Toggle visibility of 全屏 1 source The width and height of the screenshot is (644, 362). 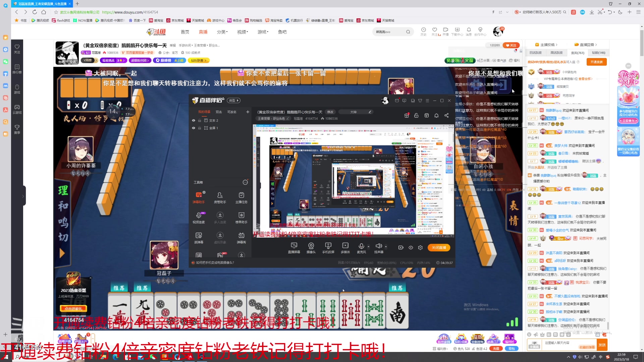click(x=194, y=128)
